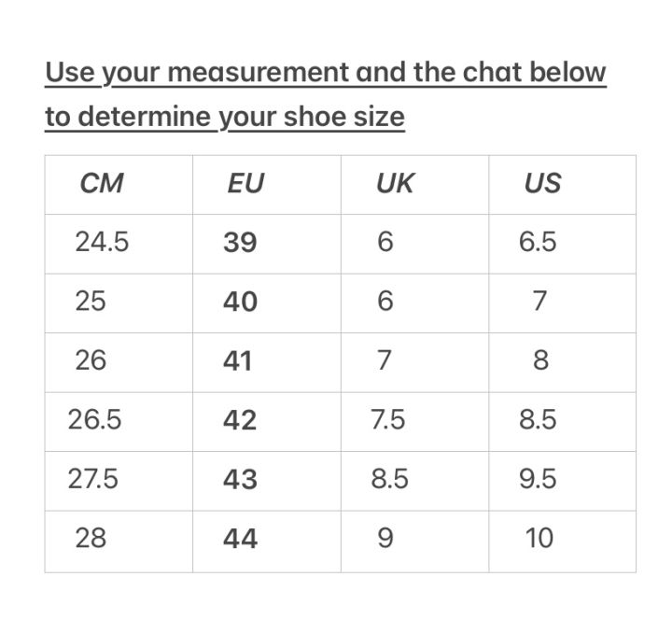
Task: Pick EU size 42 in the chart
Action: [240, 420]
